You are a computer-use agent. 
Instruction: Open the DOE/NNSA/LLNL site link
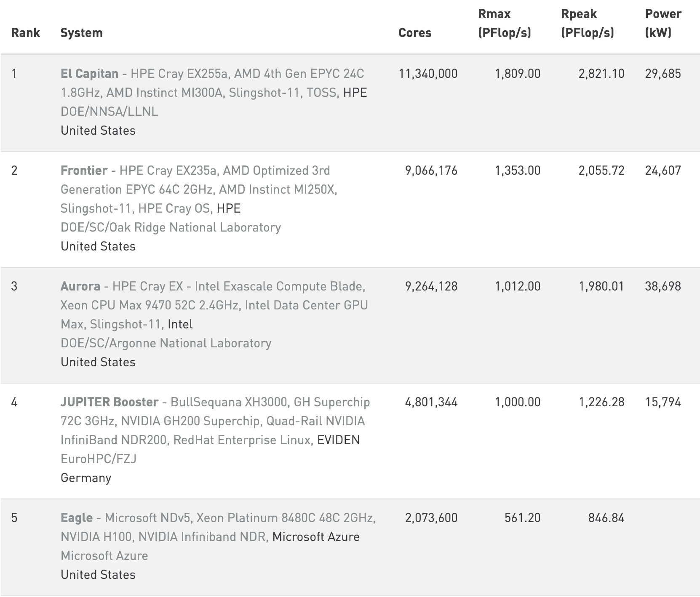[110, 112]
